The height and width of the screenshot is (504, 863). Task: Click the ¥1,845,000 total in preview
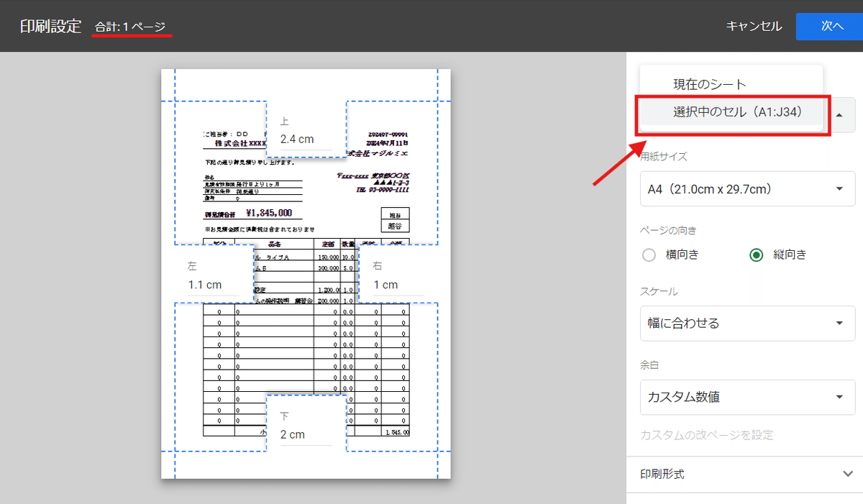(268, 213)
